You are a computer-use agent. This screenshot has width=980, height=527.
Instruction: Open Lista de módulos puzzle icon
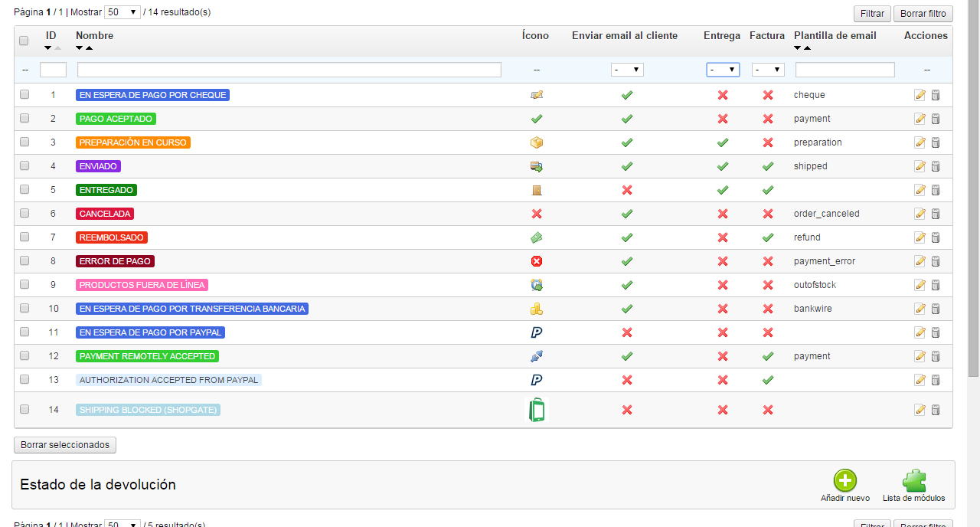click(913, 481)
